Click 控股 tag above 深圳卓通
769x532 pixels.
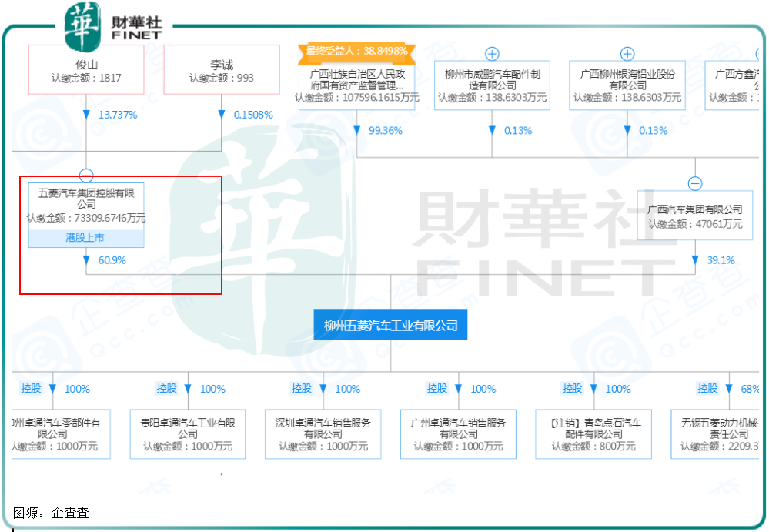302,388
